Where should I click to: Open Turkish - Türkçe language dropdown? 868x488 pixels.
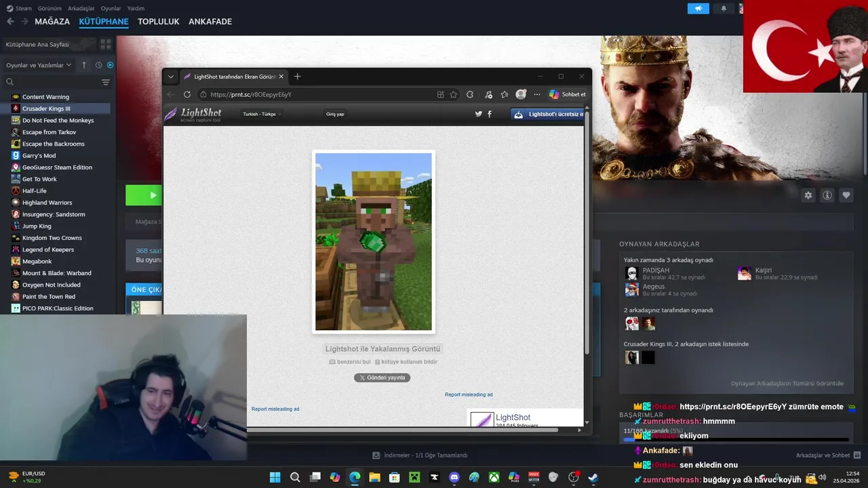coord(262,114)
